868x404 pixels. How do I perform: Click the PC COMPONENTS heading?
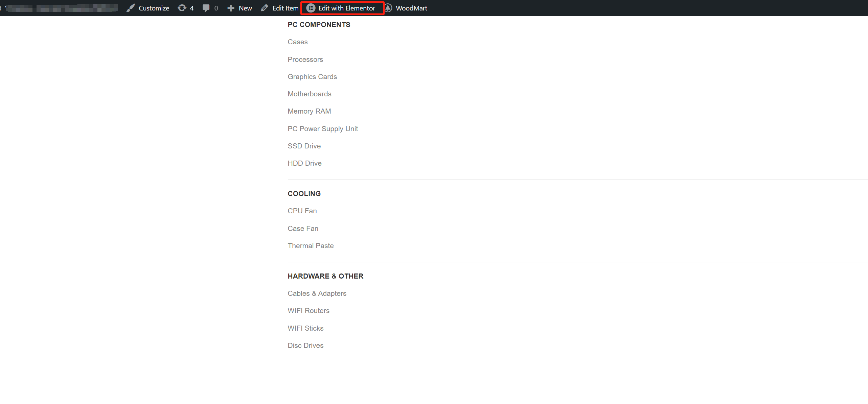point(319,24)
